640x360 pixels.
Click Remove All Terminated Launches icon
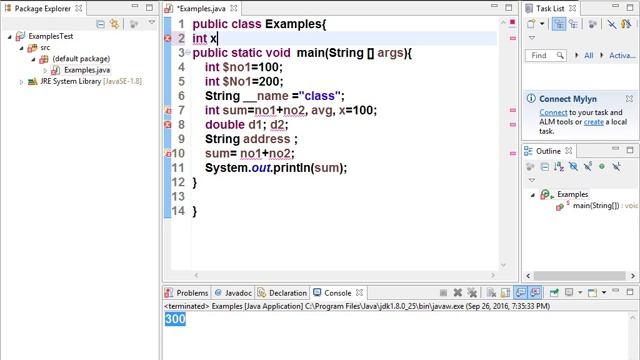pos(473,293)
